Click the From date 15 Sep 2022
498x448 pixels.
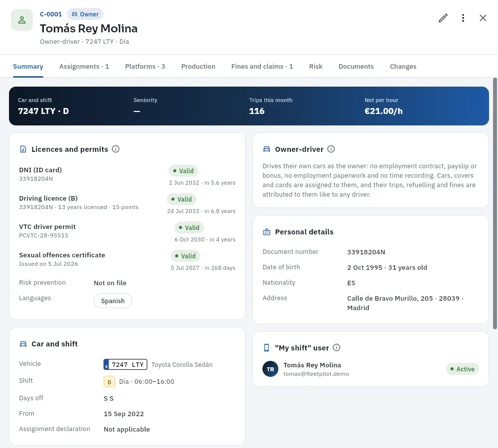point(124,414)
